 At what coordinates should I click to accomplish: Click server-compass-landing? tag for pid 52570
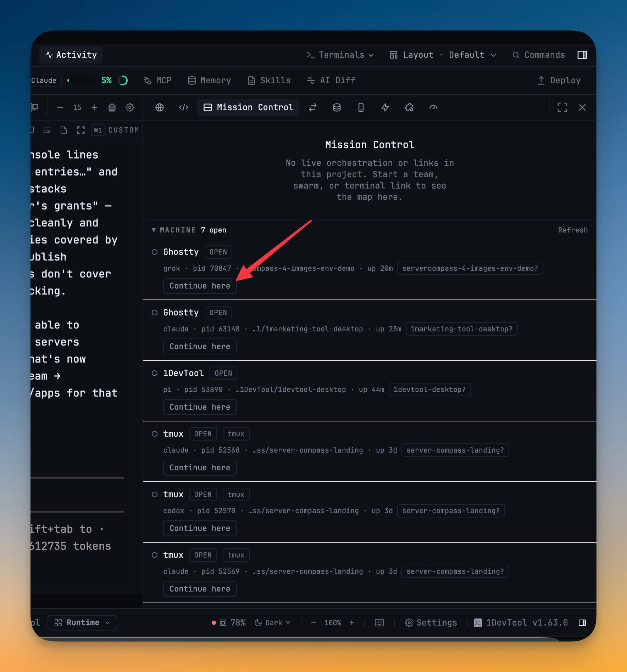[451, 511]
